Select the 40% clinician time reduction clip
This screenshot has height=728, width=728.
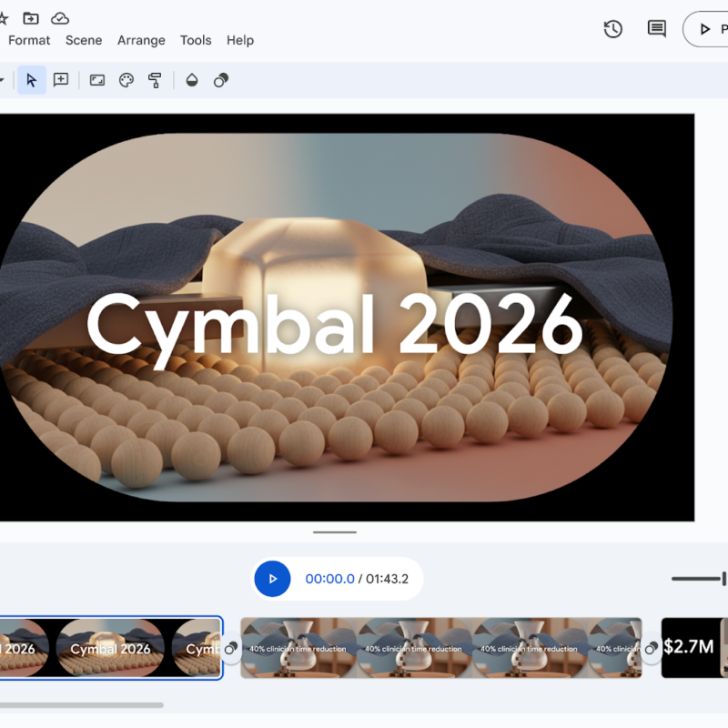(441, 648)
